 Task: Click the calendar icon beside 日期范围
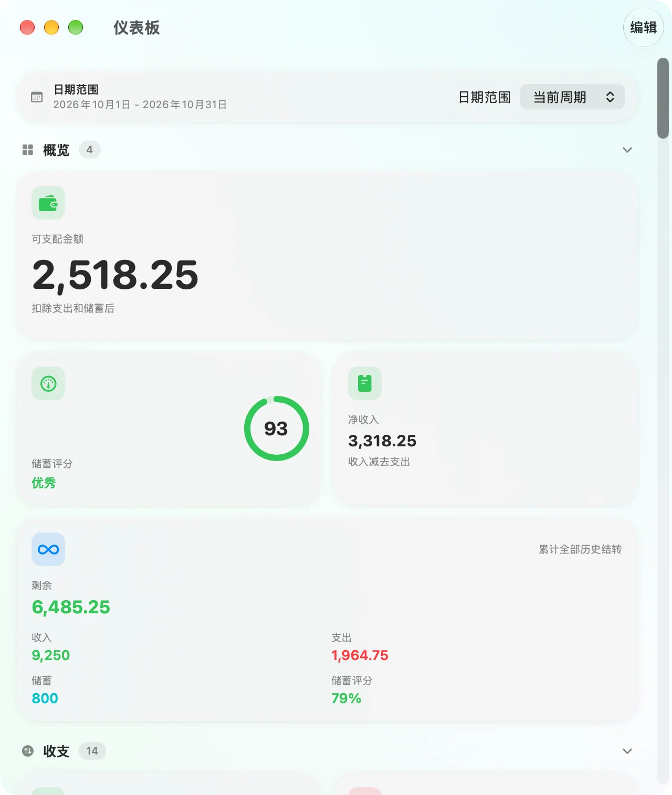pos(37,97)
